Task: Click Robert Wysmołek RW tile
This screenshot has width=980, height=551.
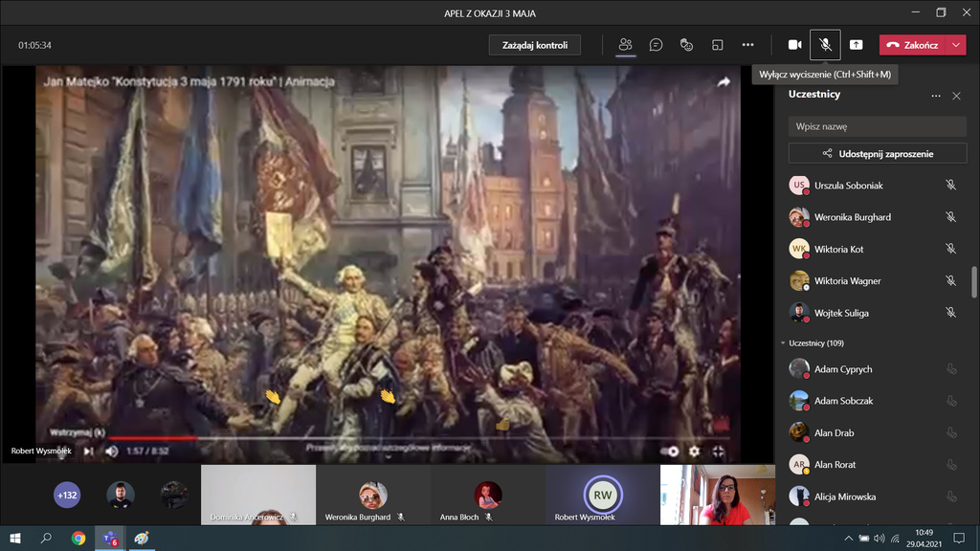Action: click(603, 495)
